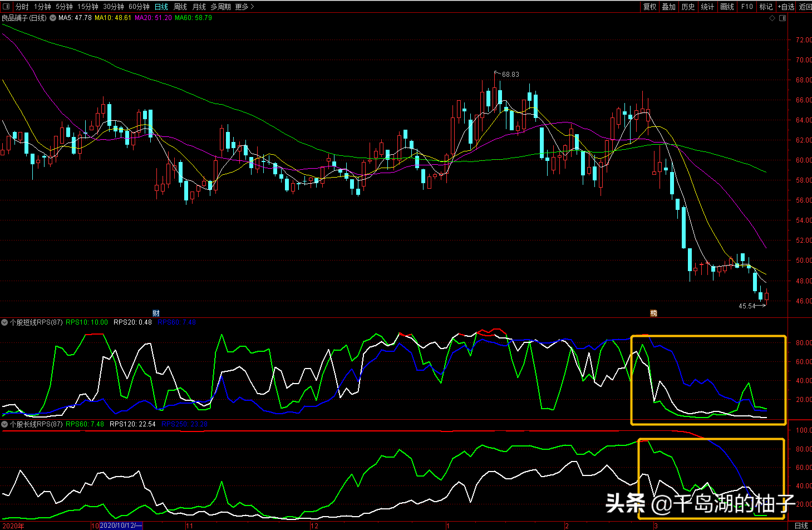The image size is (812, 530).
Task: Click the 45.54 low price label
Action: tap(747, 306)
